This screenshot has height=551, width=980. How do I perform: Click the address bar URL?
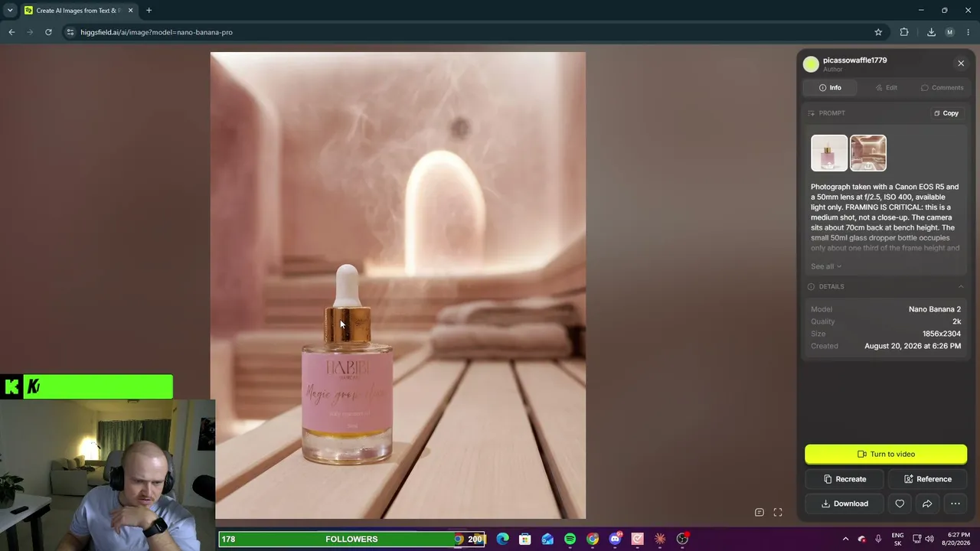pos(156,32)
